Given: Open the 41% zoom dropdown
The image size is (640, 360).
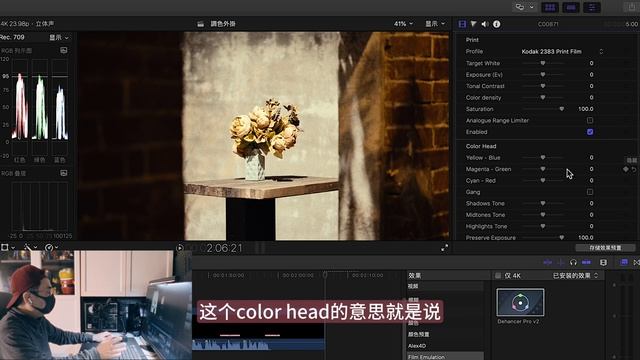Looking at the screenshot, I should click(x=403, y=24).
